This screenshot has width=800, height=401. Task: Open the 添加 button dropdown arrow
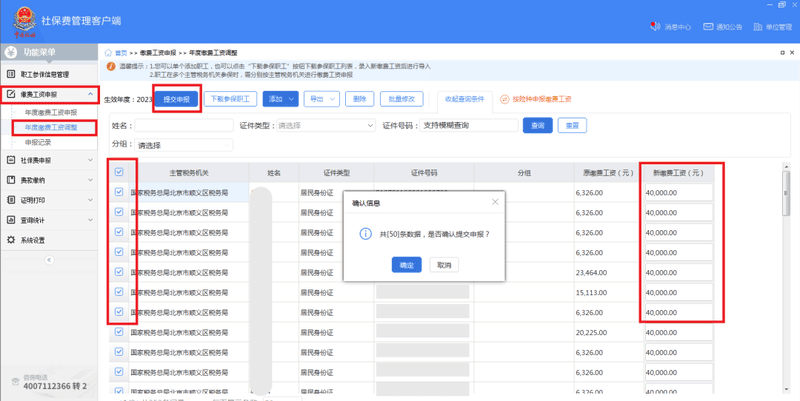291,99
